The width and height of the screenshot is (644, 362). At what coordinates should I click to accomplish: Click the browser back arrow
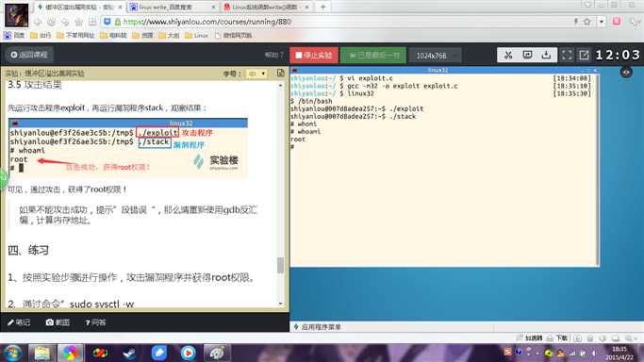(x=38, y=22)
